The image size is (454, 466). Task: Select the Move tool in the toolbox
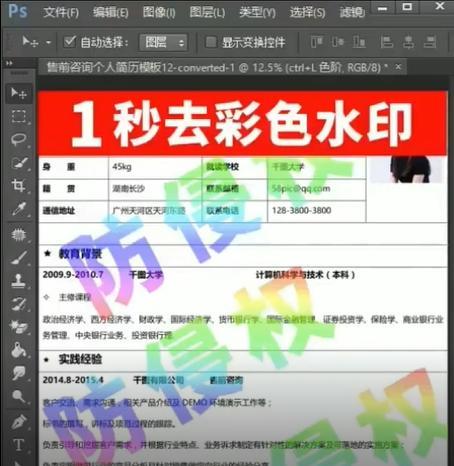(19, 93)
